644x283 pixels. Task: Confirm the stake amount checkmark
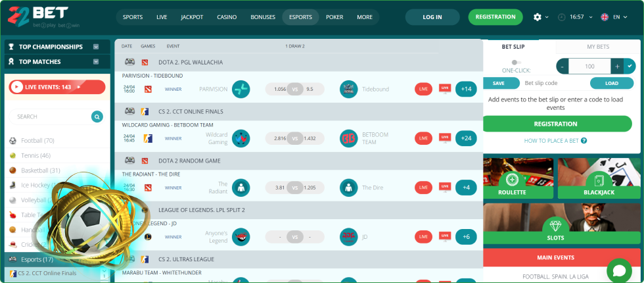[630, 66]
